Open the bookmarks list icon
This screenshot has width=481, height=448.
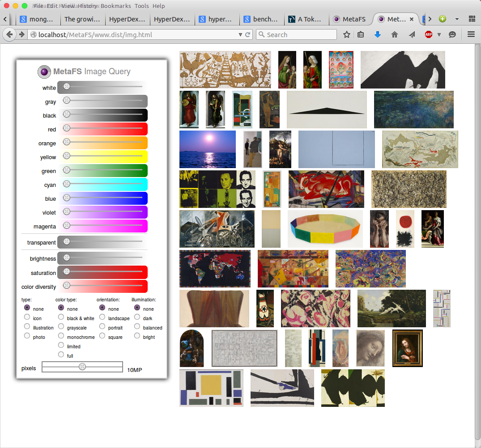pyautogui.click(x=361, y=34)
